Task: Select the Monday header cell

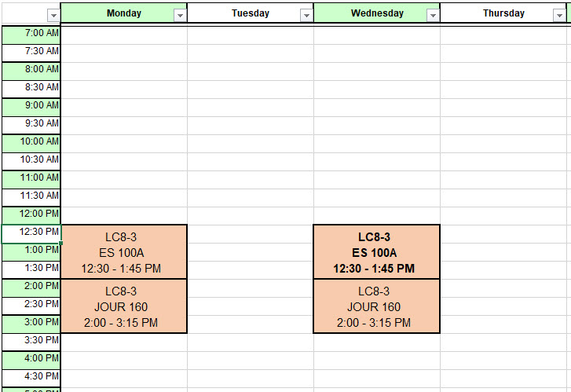Action: (x=124, y=13)
